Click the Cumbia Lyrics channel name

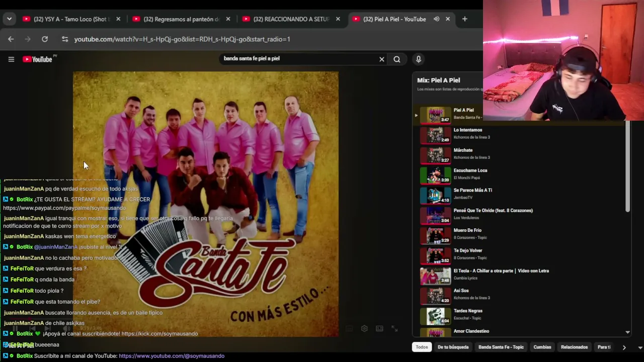pyautogui.click(x=466, y=278)
